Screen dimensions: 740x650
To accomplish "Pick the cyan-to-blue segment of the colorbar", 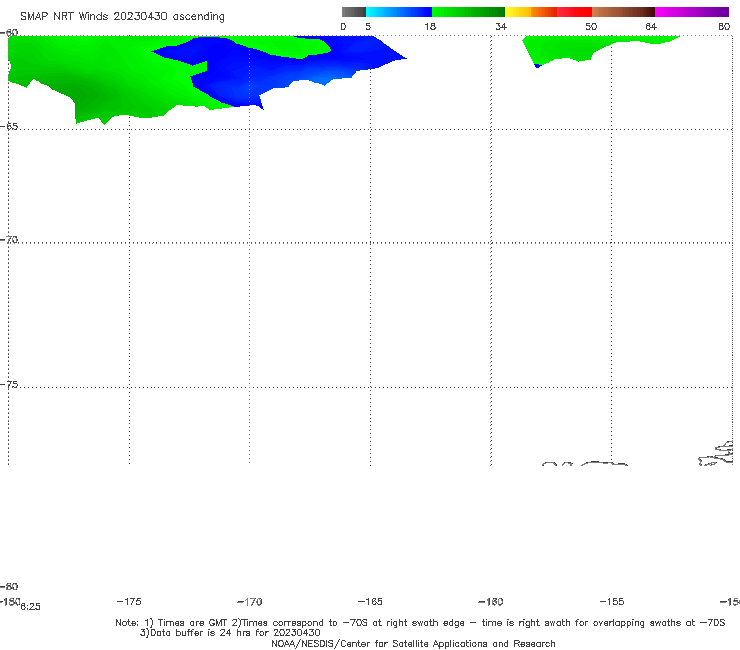I will point(399,12).
